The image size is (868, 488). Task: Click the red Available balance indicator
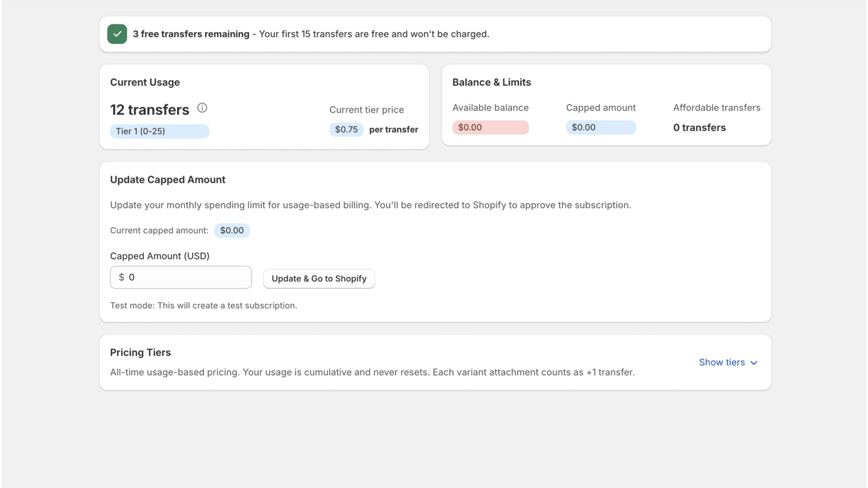(x=490, y=127)
